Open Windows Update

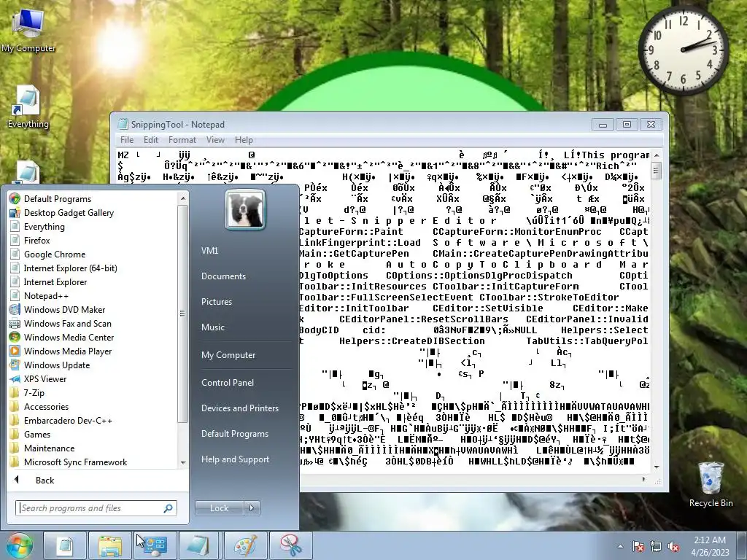[57, 365]
